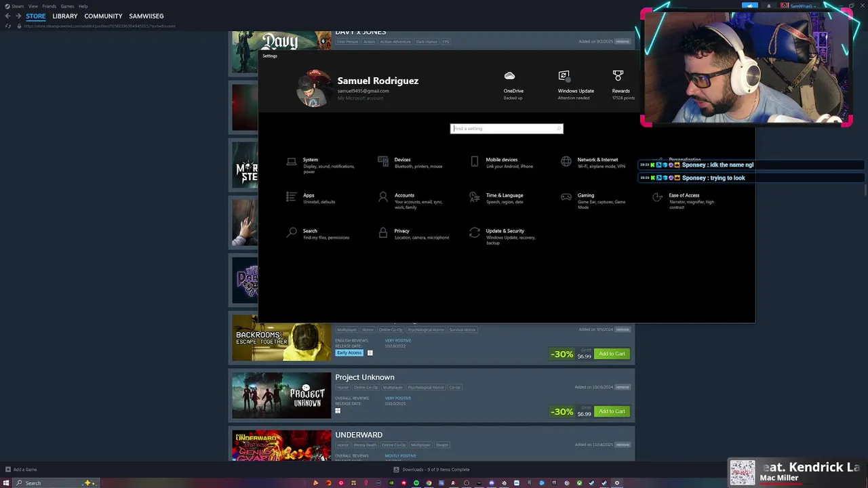Click the Windows taskbar search box

(57, 483)
